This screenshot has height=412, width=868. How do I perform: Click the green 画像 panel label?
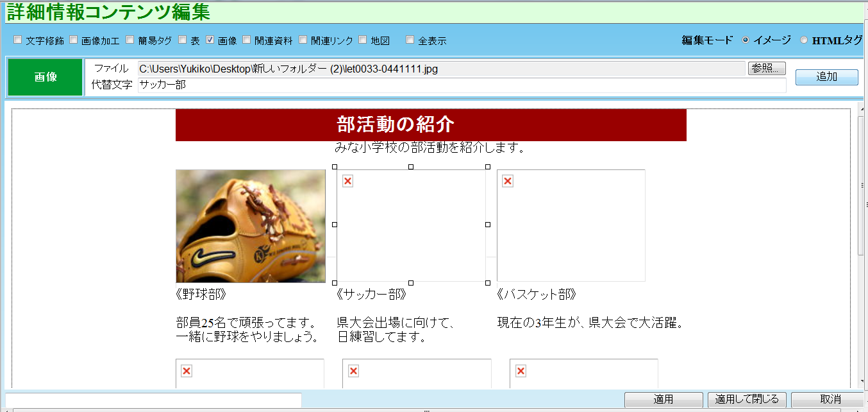pos(45,77)
